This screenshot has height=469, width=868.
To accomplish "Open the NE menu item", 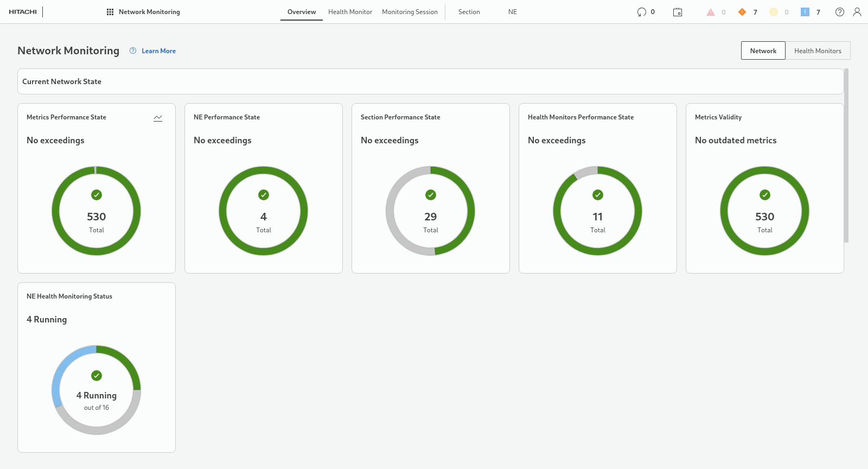I will (513, 12).
